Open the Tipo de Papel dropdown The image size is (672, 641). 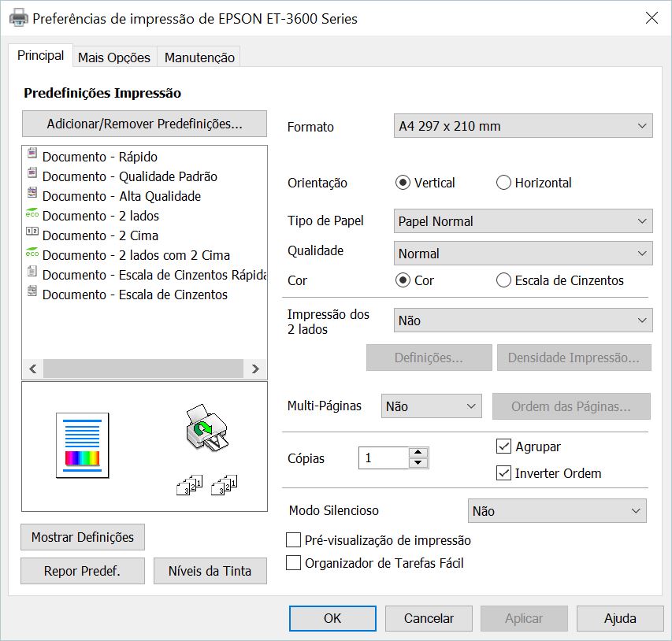pyautogui.click(x=523, y=221)
